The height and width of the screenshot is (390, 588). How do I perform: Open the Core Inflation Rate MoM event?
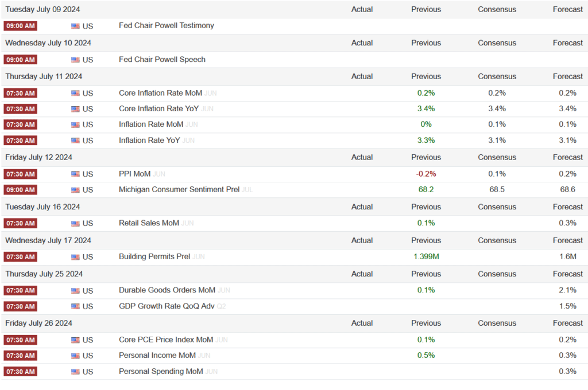(160, 93)
